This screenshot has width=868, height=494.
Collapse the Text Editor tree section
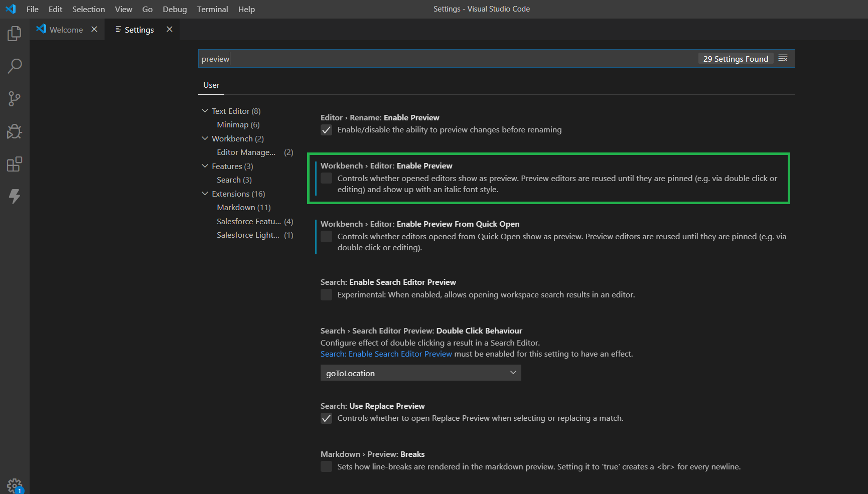(x=205, y=111)
